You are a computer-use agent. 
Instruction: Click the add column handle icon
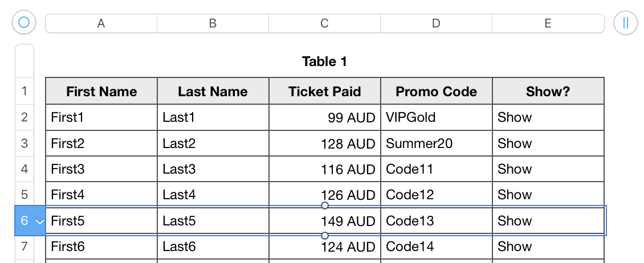625,23
